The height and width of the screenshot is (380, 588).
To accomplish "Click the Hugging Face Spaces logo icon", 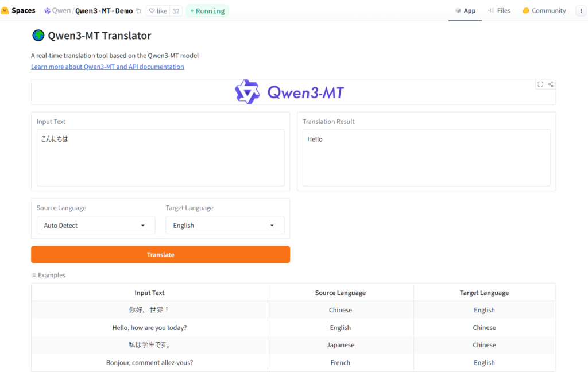I will pyautogui.click(x=5, y=10).
